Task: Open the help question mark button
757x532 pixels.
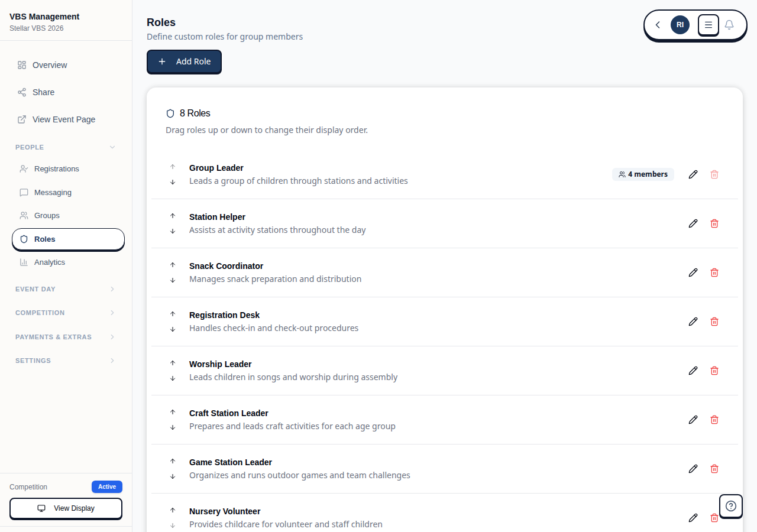Action: click(731, 506)
